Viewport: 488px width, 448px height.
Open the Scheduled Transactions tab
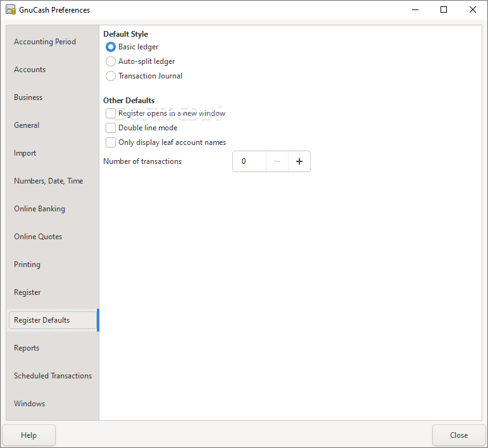coord(53,376)
